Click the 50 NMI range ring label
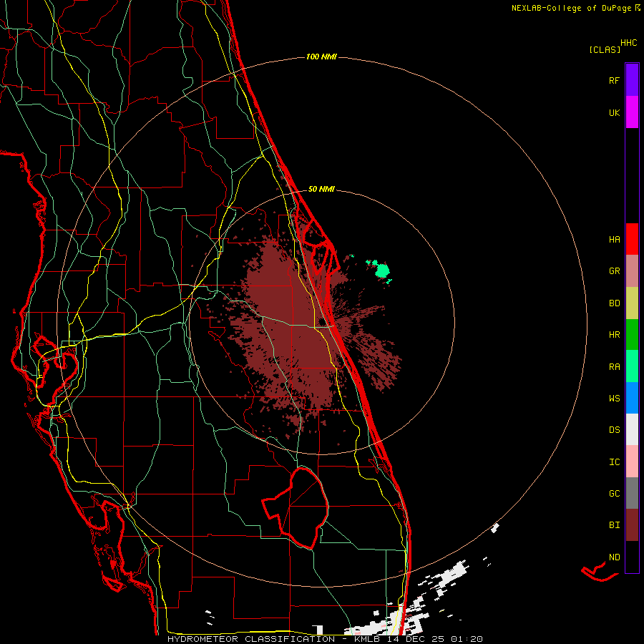644x644 pixels. tap(321, 189)
